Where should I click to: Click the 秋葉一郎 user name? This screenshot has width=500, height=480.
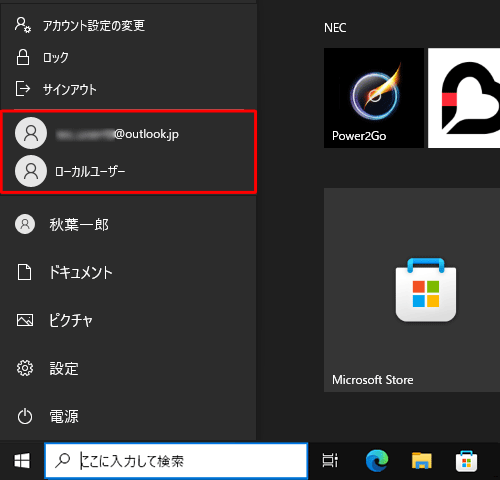click(x=79, y=224)
